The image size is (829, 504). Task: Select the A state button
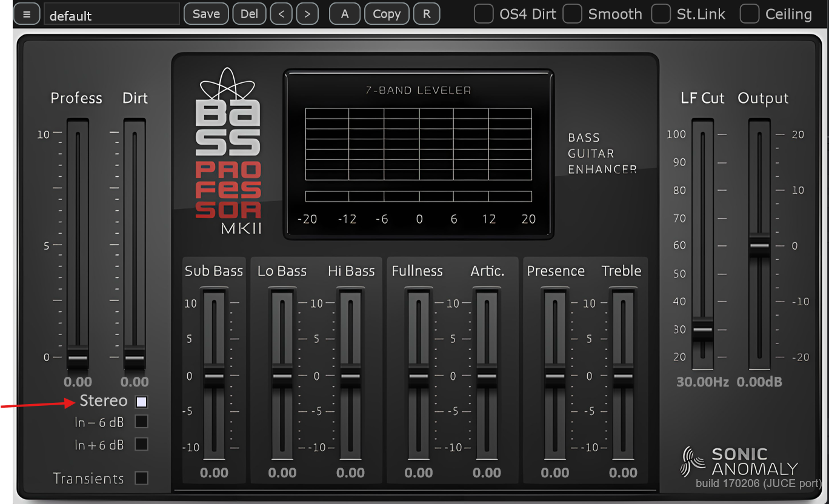pos(345,14)
